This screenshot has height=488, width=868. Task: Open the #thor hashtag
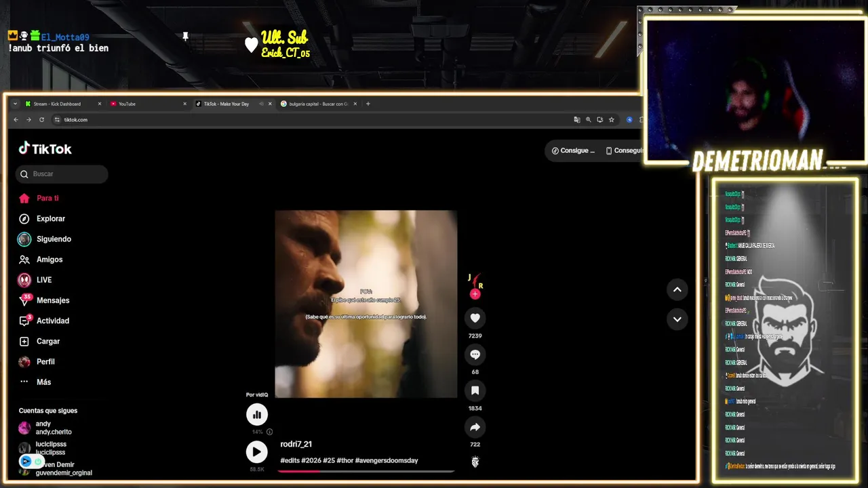pyautogui.click(x=344, y=461)
